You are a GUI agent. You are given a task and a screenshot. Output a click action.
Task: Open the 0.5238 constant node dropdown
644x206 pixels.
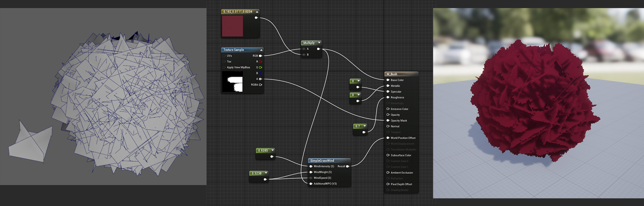point(266,173)
